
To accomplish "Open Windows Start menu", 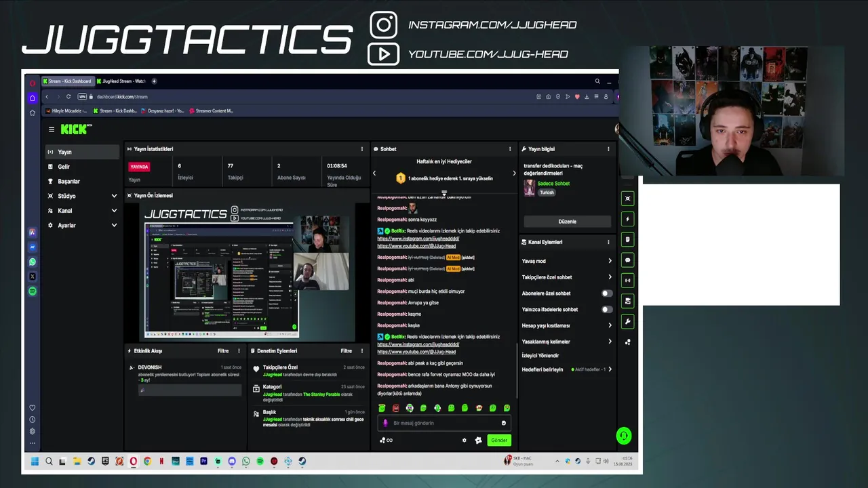I will pyautogui.click(x=35, y=462).
